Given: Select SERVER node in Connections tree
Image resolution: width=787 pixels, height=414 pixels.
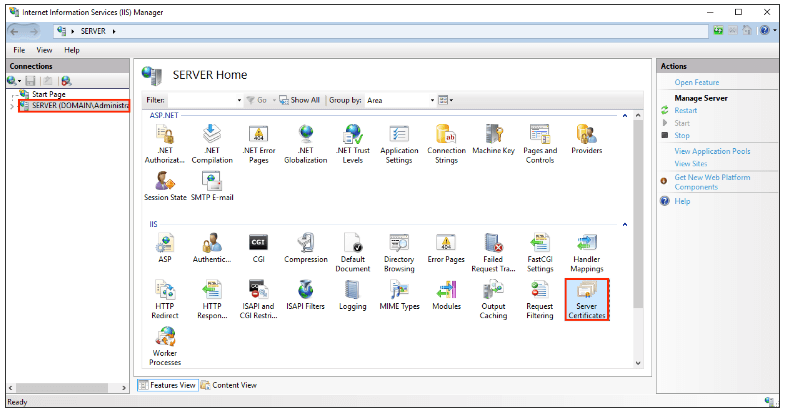Looking at the screenshot, I should [x=74, y=105].
